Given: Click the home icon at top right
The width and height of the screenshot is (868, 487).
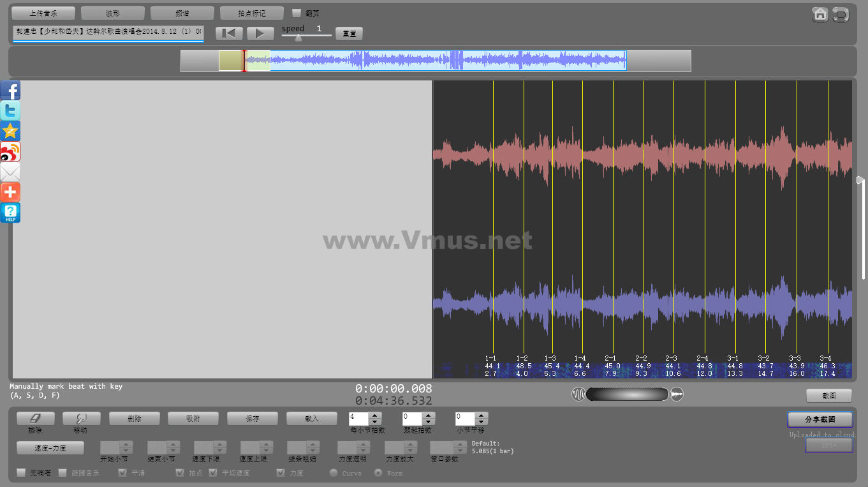Looking at the screenshot, I should (x=820, y=15).
